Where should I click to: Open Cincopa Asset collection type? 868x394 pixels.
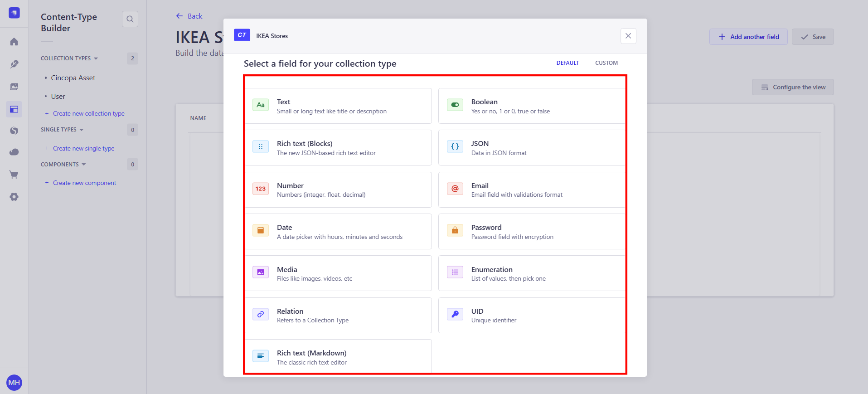pos(73,78)
